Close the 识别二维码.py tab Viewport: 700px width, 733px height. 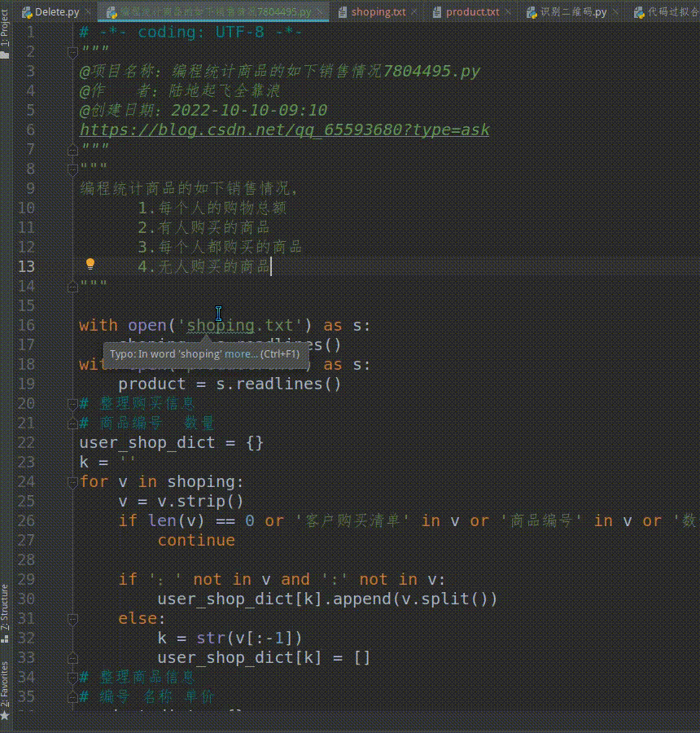[x=615, y=11]
